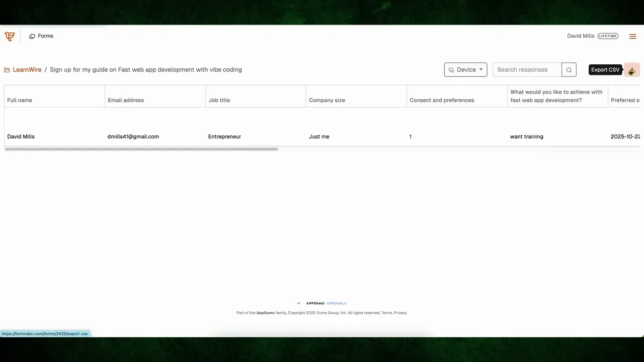The image size is (644, 362).
Task: Open the hamburger menu icon
Action: 632,36
